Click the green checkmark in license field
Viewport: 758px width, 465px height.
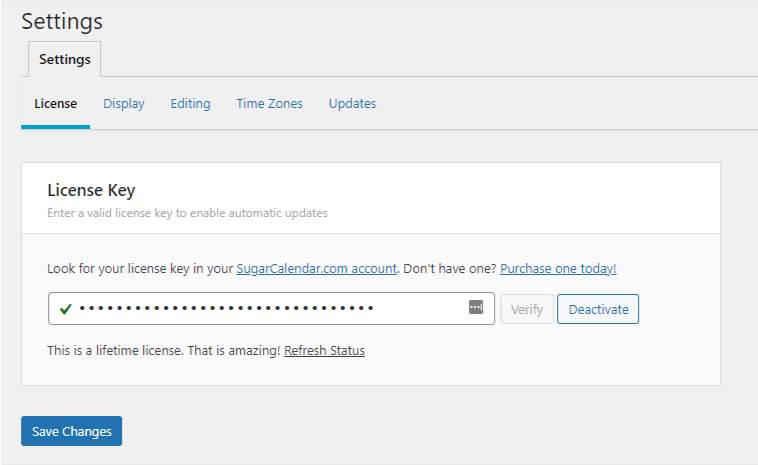(65, 309)
